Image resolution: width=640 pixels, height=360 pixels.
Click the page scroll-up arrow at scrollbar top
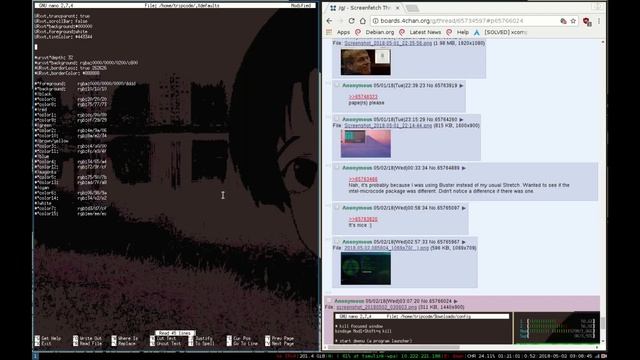click(x=603, y=42)
